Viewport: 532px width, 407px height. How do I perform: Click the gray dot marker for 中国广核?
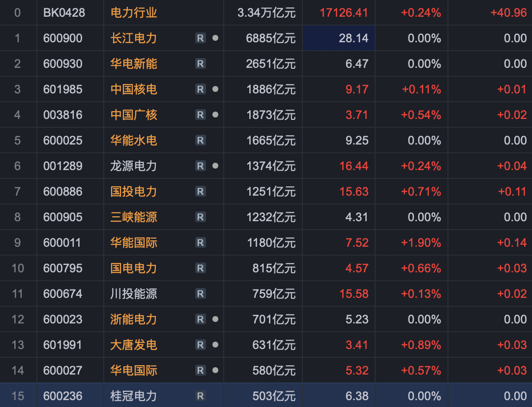pyautogui.click(x=215, y=115)
